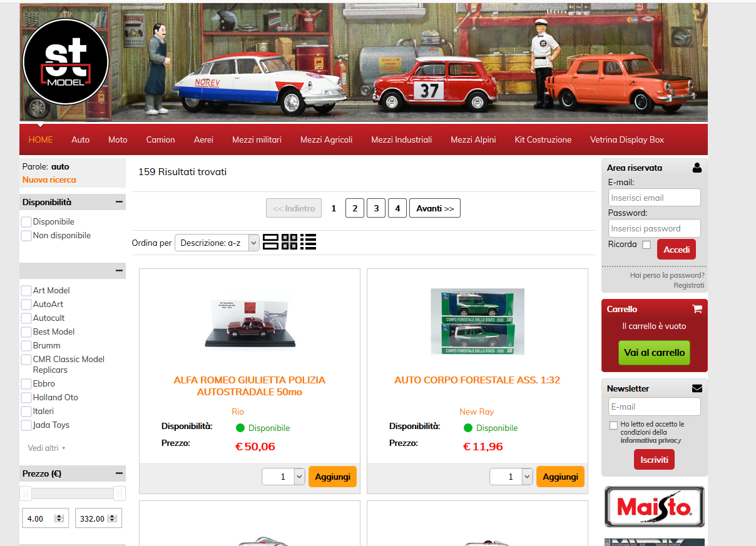Check the Art Model brand filter

tap(26, 291)
